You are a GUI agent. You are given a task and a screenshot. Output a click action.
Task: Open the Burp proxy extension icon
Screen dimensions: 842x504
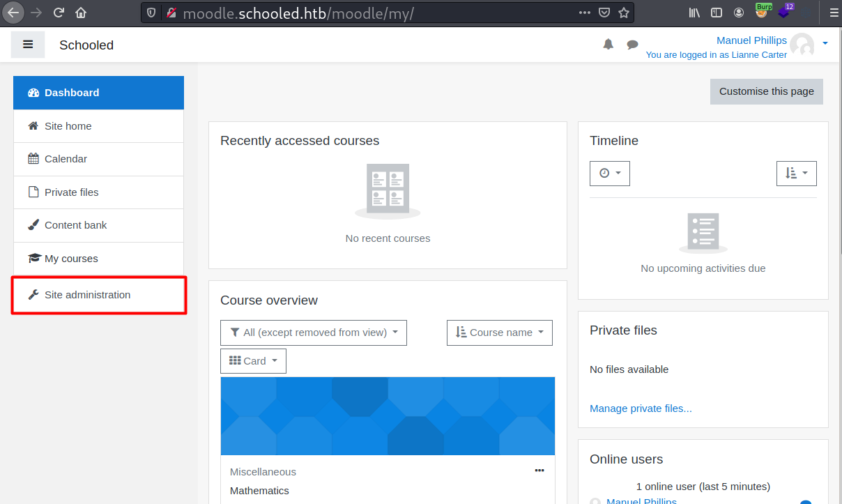(763, 13)
